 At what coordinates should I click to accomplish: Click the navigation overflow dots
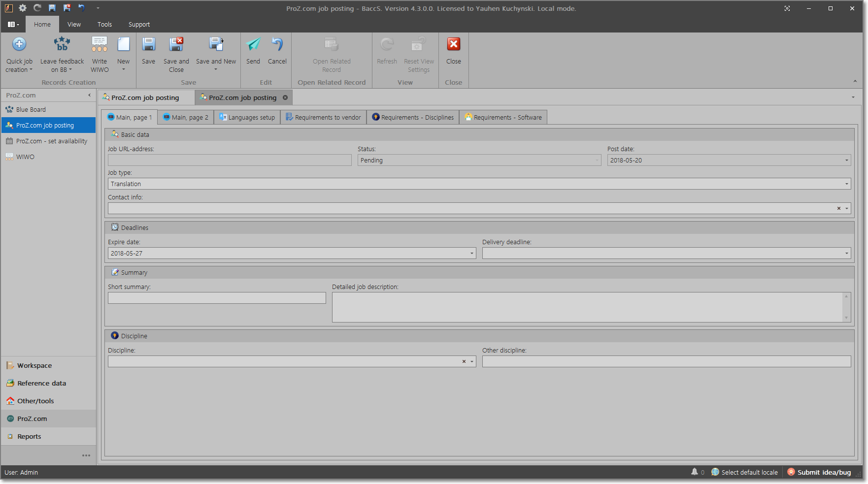click(x=86, y=455)
